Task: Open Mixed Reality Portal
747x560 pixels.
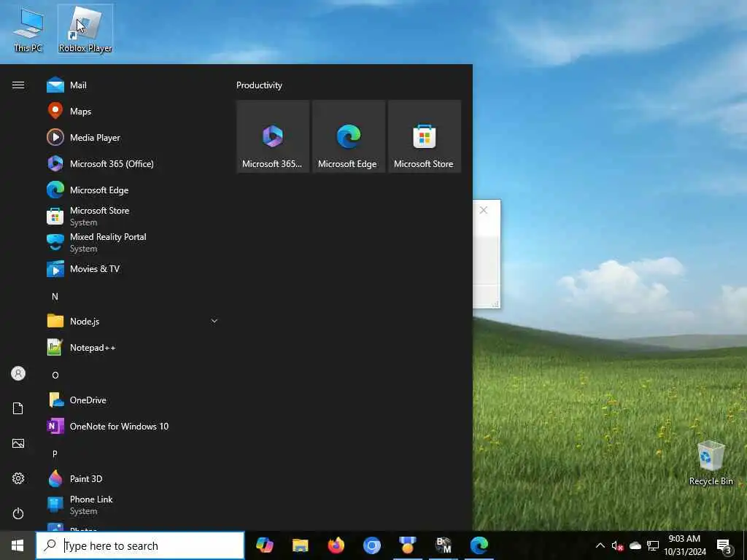Action: tap(133, 242)
